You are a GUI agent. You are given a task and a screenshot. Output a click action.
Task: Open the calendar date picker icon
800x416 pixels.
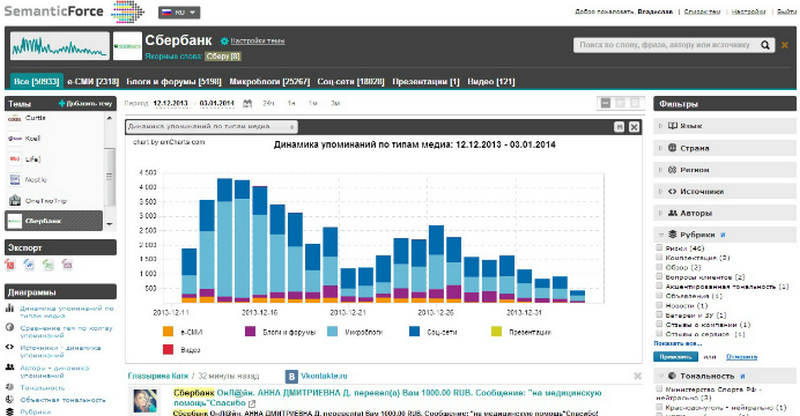pyautogui.click(x=247, y=103)
